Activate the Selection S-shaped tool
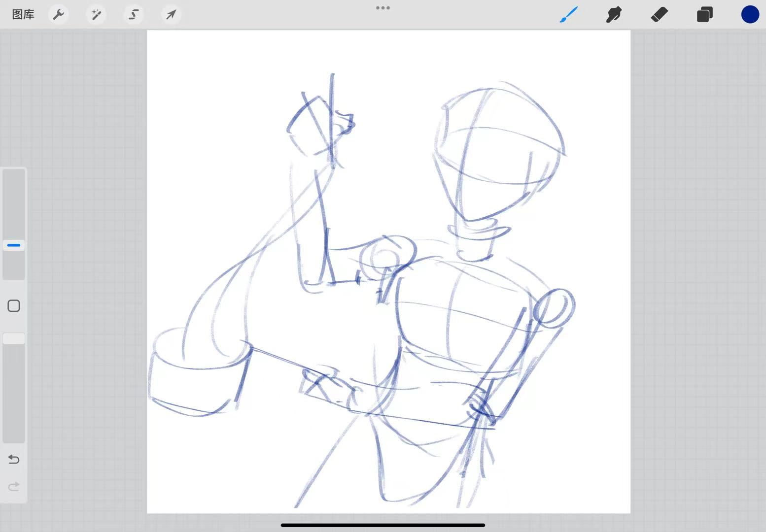This screenshot has width=766, height=532. pyautogui.click(x=134, y=14)
